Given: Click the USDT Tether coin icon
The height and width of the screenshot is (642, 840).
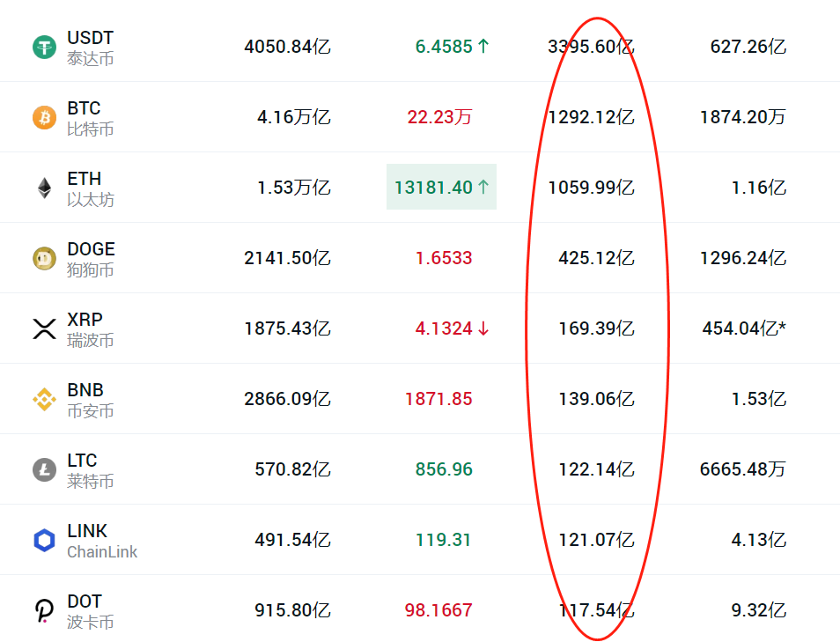Looking at the screenshot, I should tap(44, 47).
